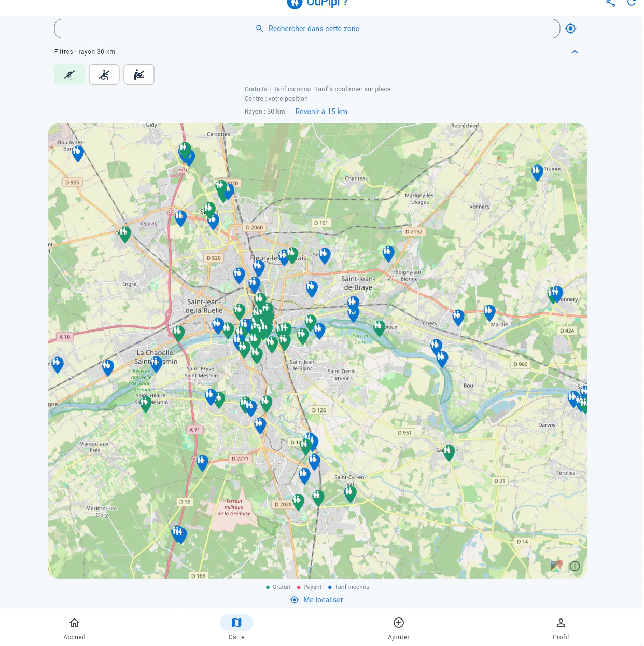Image resolution: width=644 pixels, height=646 pixels.
Task: Click the Me localiser button
Action: pos(317,600)
